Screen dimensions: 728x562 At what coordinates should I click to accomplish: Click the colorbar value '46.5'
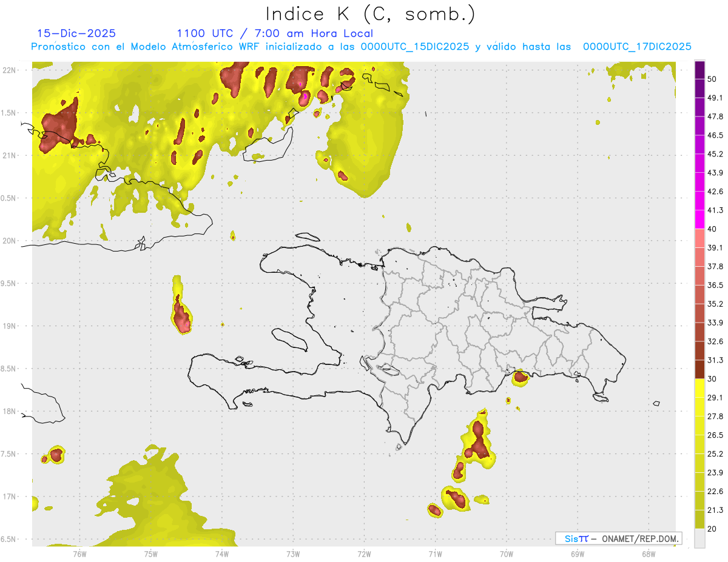[x=715, y=135]
